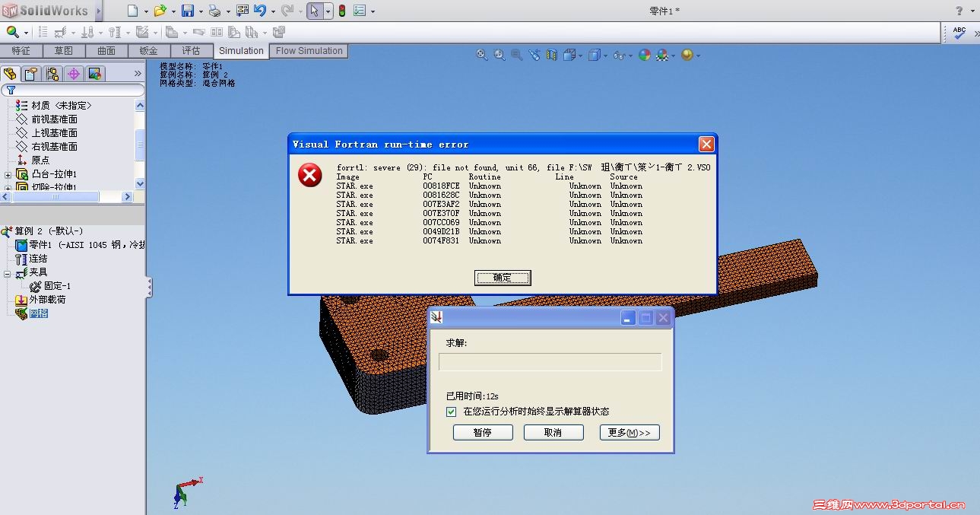The height and width of the screenshot is (515, 980).
Task: Select the 外部载荷 item
Action: (40, 300)
